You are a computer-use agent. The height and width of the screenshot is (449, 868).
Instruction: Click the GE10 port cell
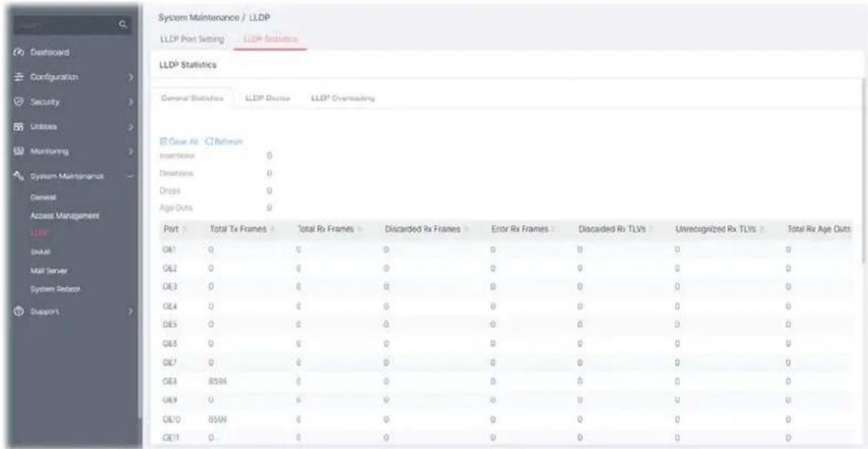tap(171, 417)
